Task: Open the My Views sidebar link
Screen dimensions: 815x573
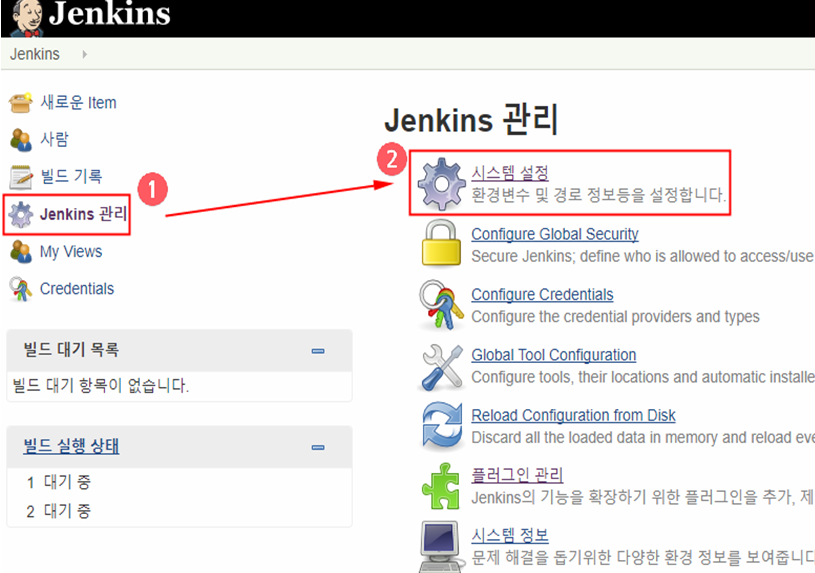Action: pos(71,252)
